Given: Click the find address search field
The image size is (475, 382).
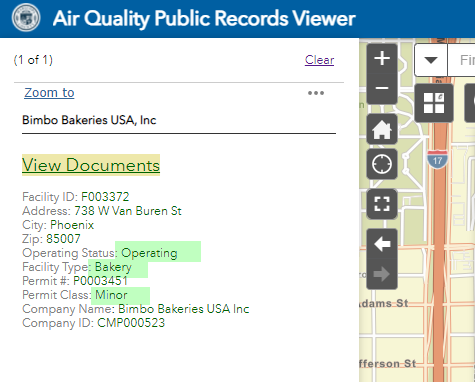Looking at the screenshot, I should (x=462, y=60).
